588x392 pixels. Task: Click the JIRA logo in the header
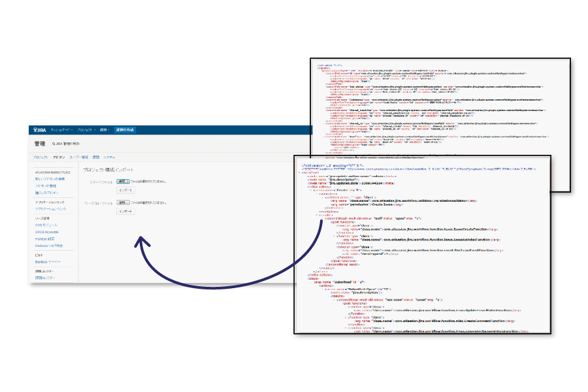tap(40, 130)
